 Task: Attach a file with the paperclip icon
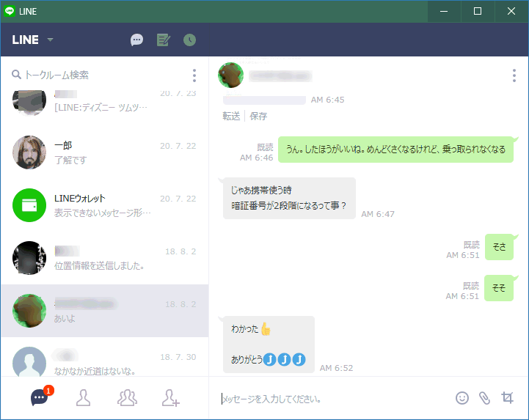pyautogui.click(x=484, y=398)
